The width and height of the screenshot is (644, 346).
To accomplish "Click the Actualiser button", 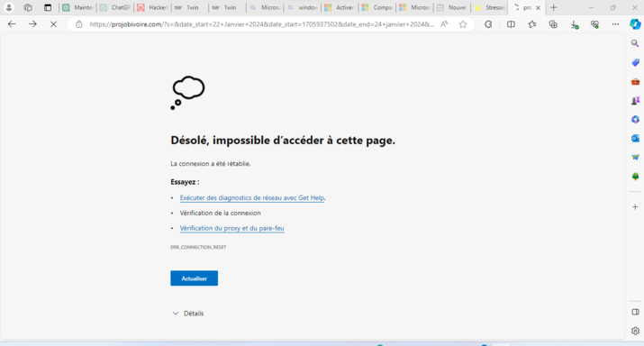I will coord(194,278).
